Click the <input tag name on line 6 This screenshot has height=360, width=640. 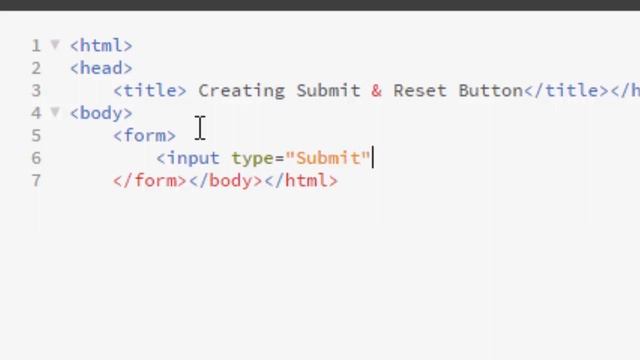point(188,158)
